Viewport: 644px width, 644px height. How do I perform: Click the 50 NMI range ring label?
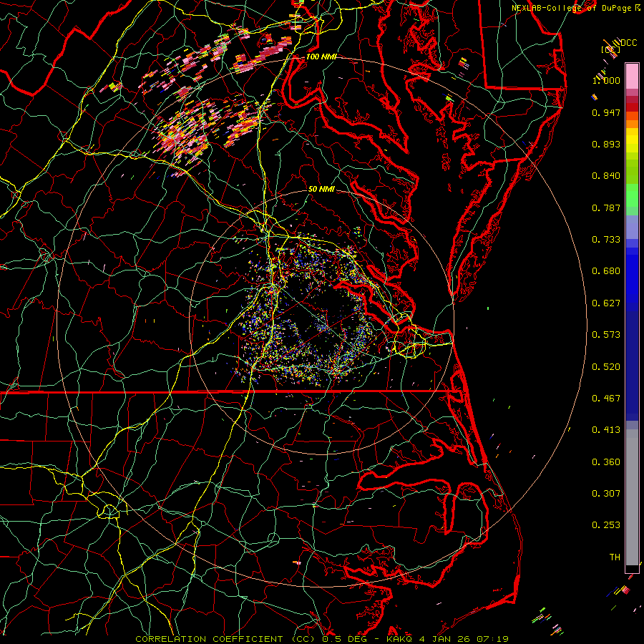[x=321, y=190]
